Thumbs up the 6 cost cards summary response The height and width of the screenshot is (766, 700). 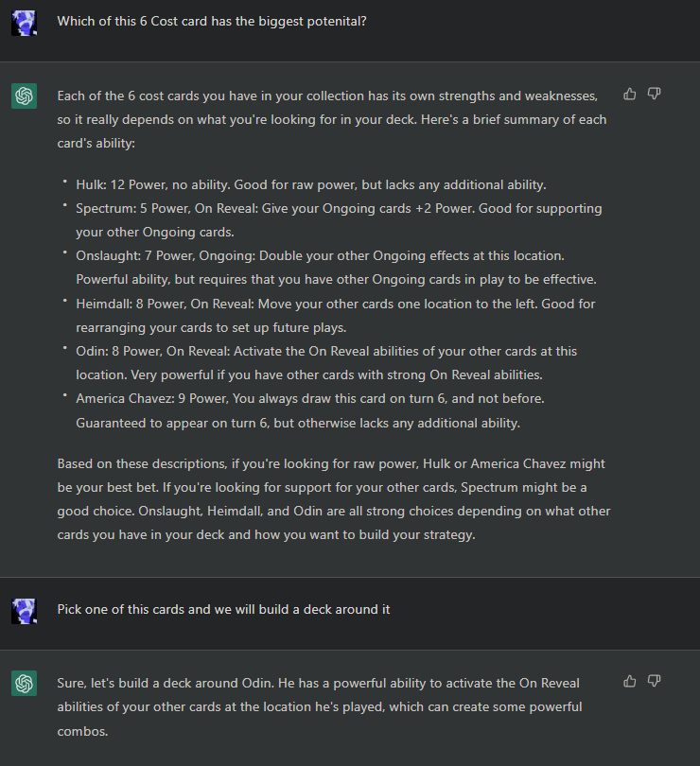[630, 94]
